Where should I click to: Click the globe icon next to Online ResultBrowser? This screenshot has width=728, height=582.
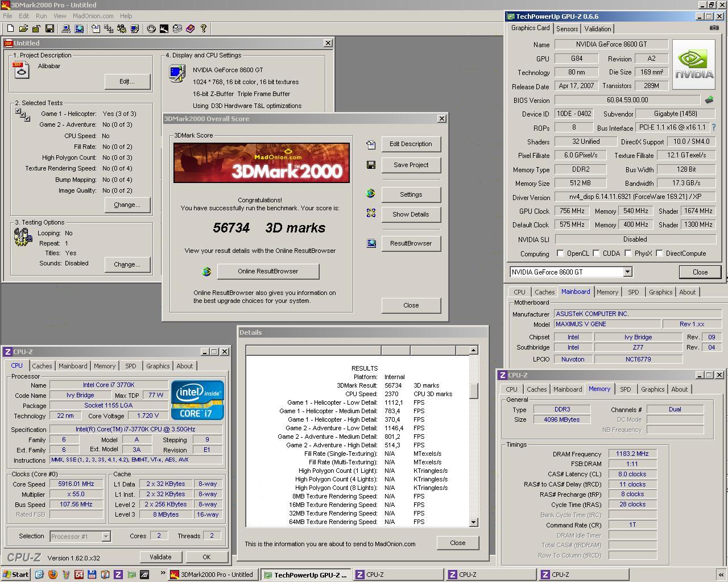pyautogui.click(x=206, y=272)
